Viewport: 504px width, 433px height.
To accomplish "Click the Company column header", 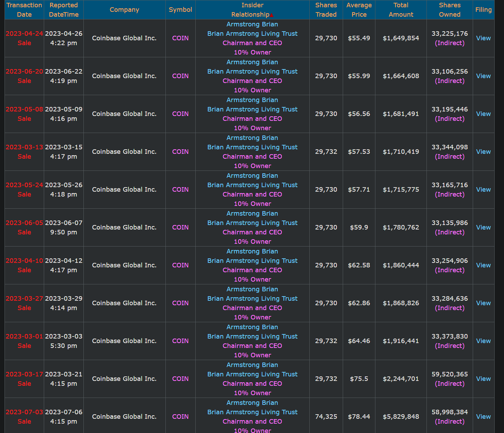I will coord(124,10).
